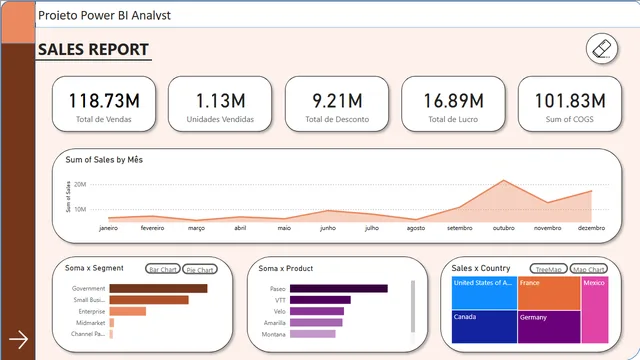This screenshot has width=640, height=360.
Task: Select the France treemap tile
Action: (549, 293)
